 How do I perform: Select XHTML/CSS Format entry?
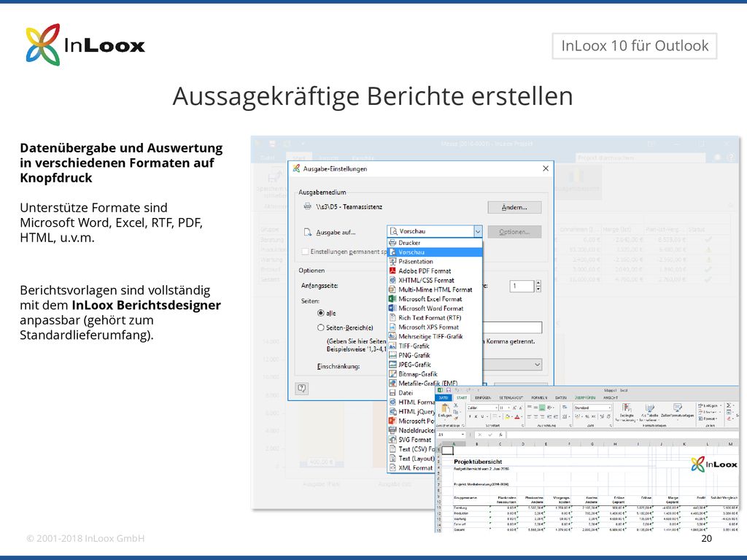[x=435, y=281]
